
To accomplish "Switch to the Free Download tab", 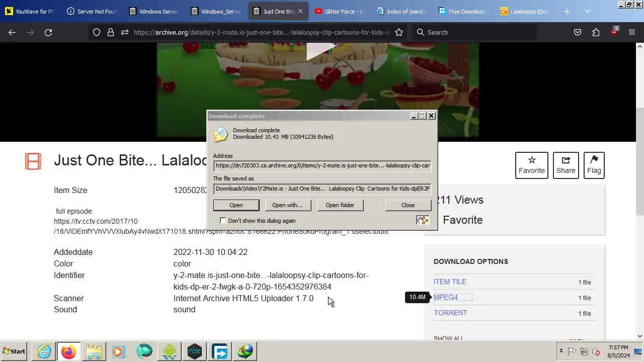I will click(464, 11).
